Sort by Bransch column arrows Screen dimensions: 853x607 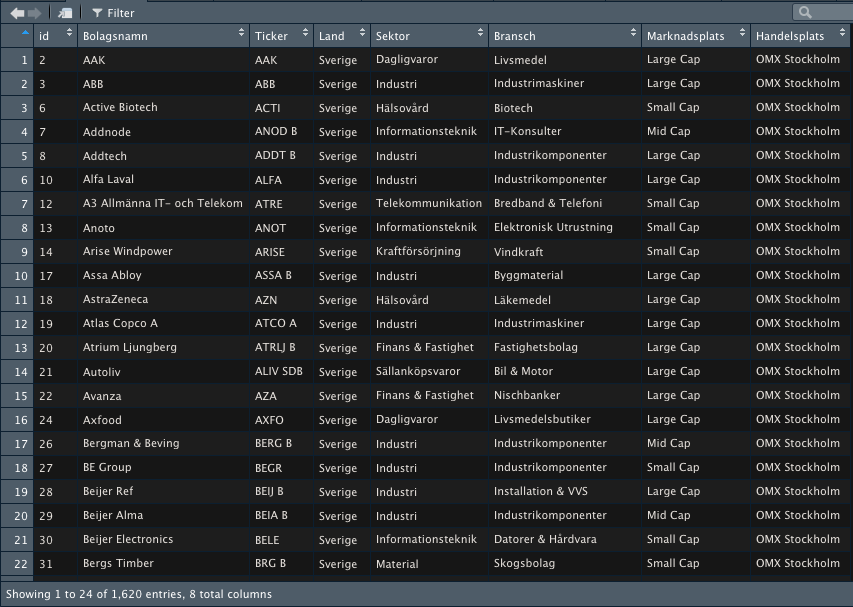pyautogui.click(x=633, y=33)
